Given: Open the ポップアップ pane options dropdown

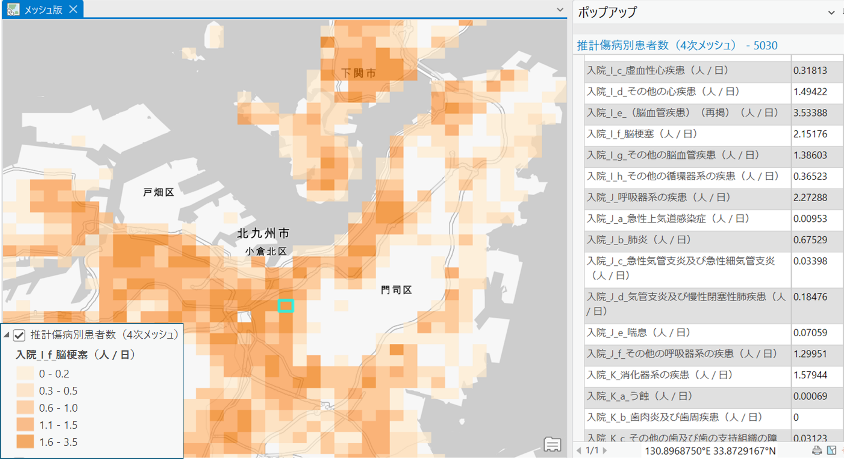Looking at the screenshot, I should 832,12.
